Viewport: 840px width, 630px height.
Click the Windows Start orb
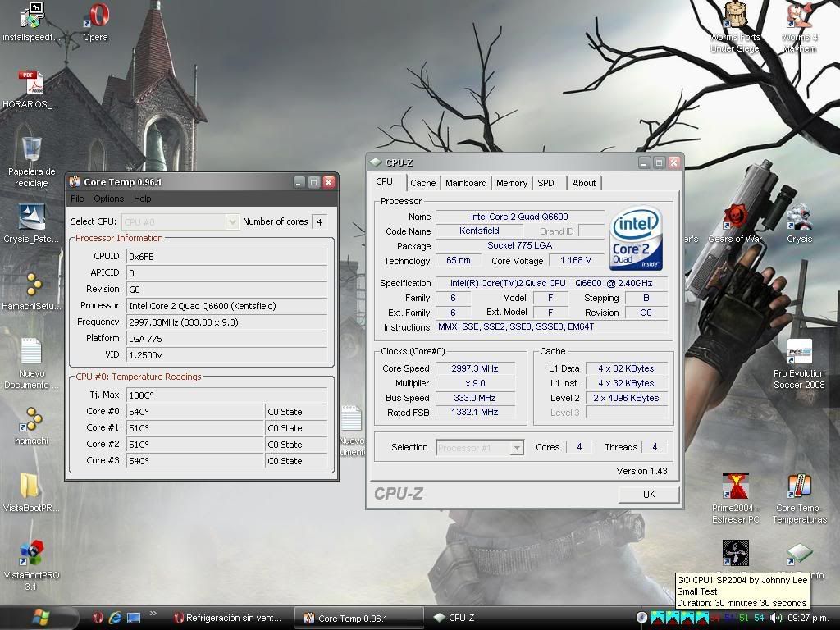tap(41, 618)
